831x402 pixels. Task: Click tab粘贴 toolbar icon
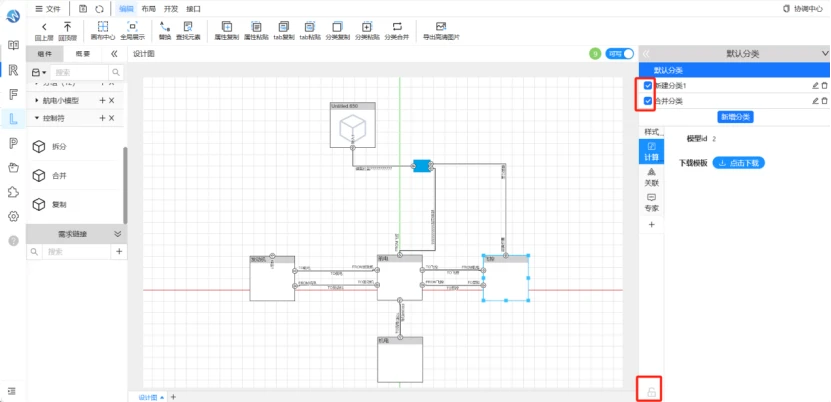tap(310, 31)
